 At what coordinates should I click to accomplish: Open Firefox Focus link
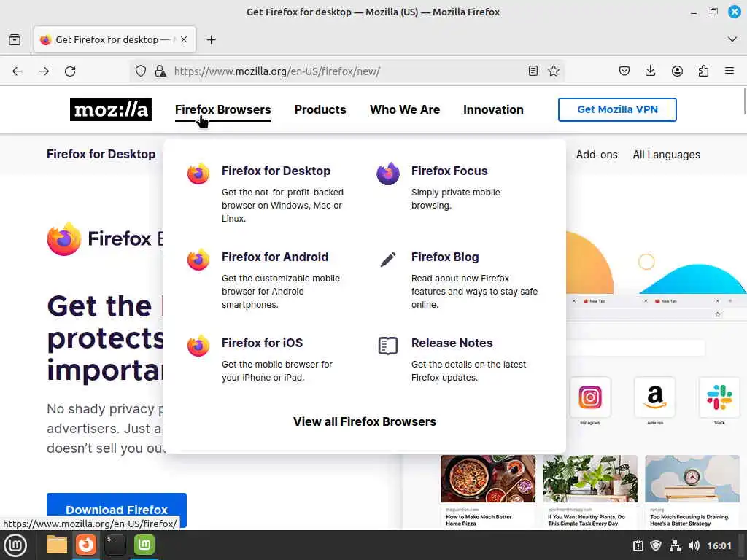tap(449, 171)
